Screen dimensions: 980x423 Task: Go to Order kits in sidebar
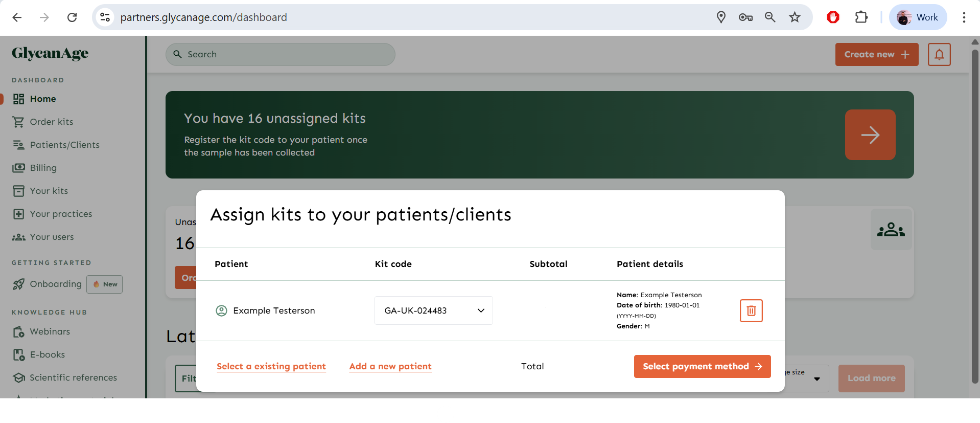point(51,122)
